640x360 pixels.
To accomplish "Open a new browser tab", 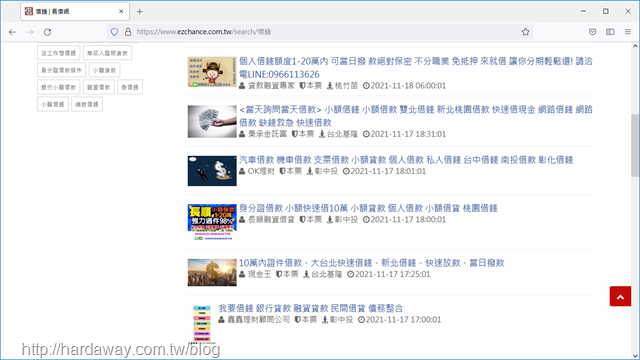I will pyautogui.click(x=140, y=11).
